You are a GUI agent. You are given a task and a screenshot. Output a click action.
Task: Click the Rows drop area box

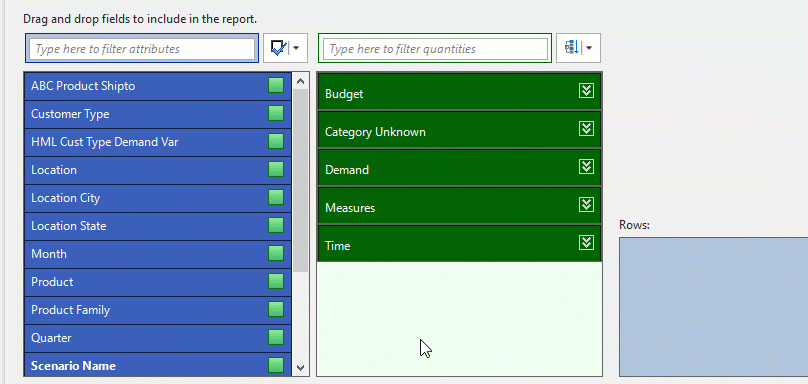point(714,307)
